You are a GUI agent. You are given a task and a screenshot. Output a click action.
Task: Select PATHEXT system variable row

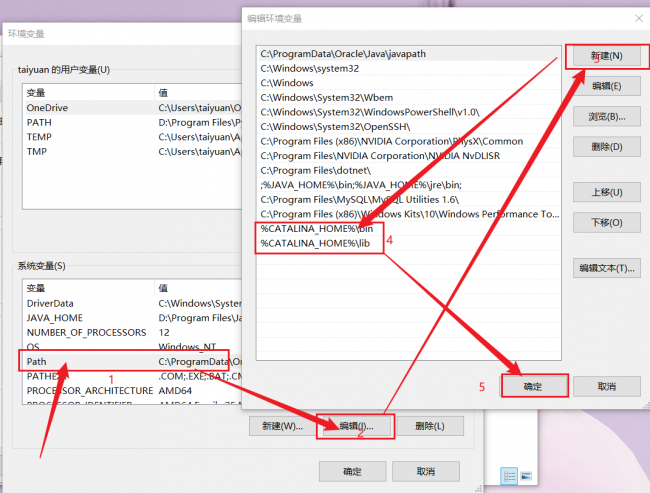[133, 376]
